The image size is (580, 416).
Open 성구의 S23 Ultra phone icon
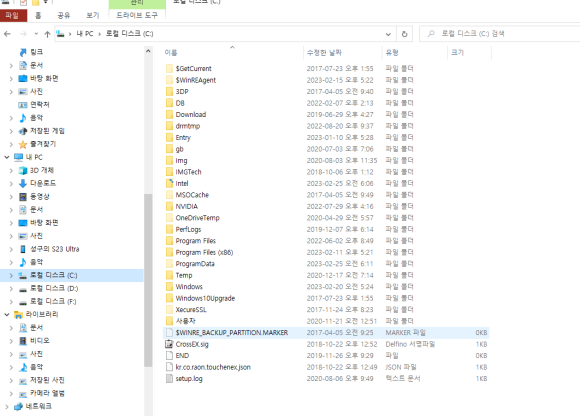pyautogui.click(x=23, y=249)
